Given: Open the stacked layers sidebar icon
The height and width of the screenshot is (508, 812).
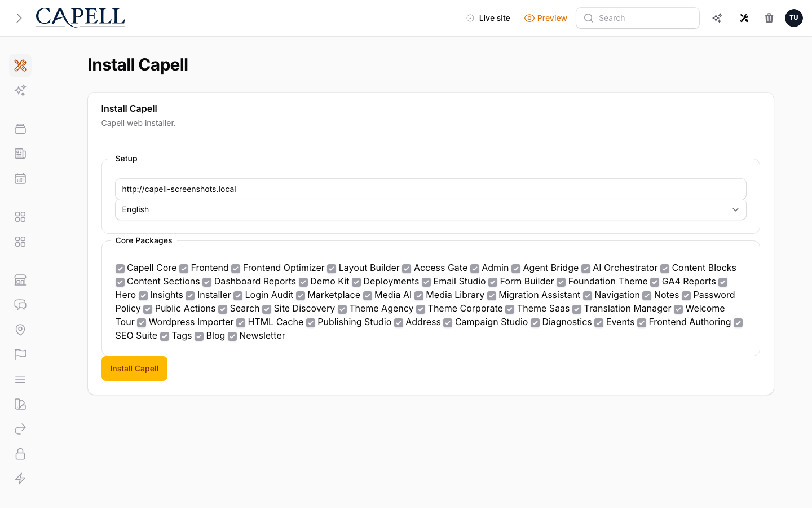Looking at the screenshot, I should point(20,129).
